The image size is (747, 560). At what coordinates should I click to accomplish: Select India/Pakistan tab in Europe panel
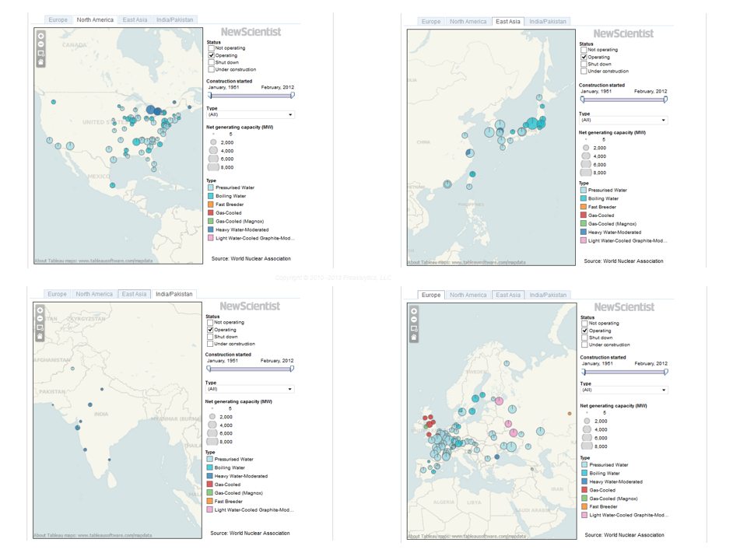pyautogui.click(x=548, y=295)
